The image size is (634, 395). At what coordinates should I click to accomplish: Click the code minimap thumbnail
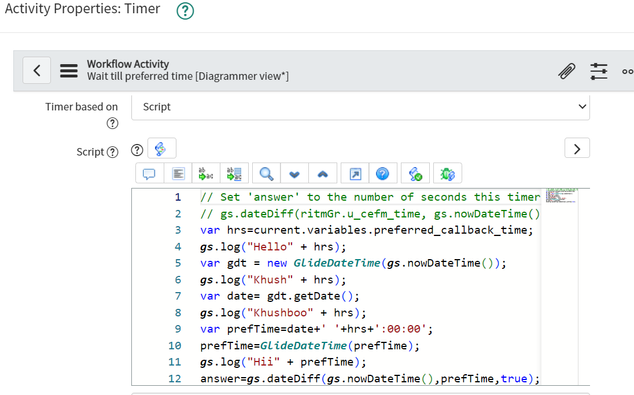[x=561, y=195]
